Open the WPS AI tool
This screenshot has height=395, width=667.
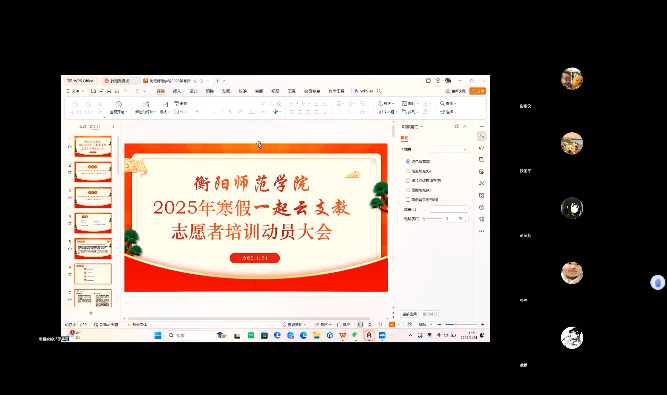click(364, 91)
